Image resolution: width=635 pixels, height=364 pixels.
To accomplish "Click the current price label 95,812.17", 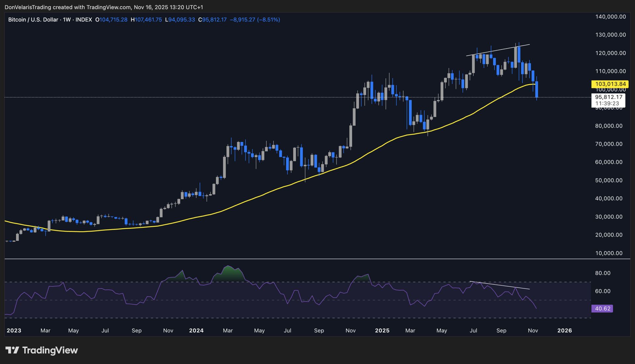I will (x=608, y=97).
